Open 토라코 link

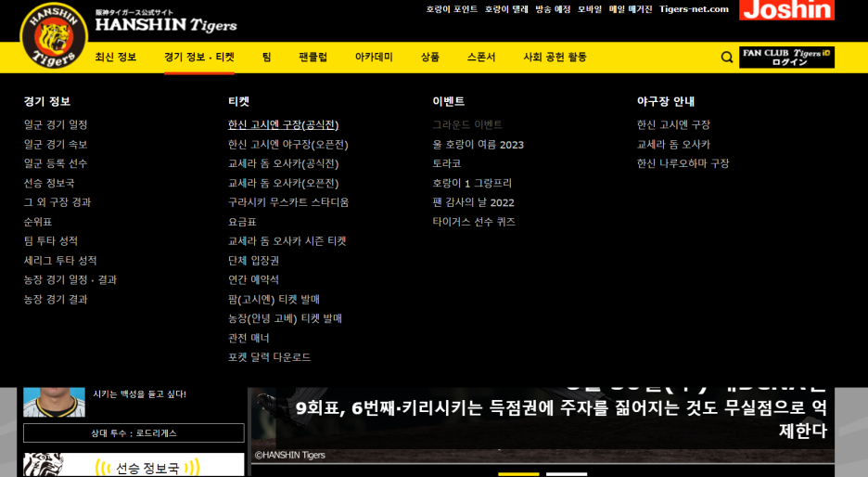point(446,163)
